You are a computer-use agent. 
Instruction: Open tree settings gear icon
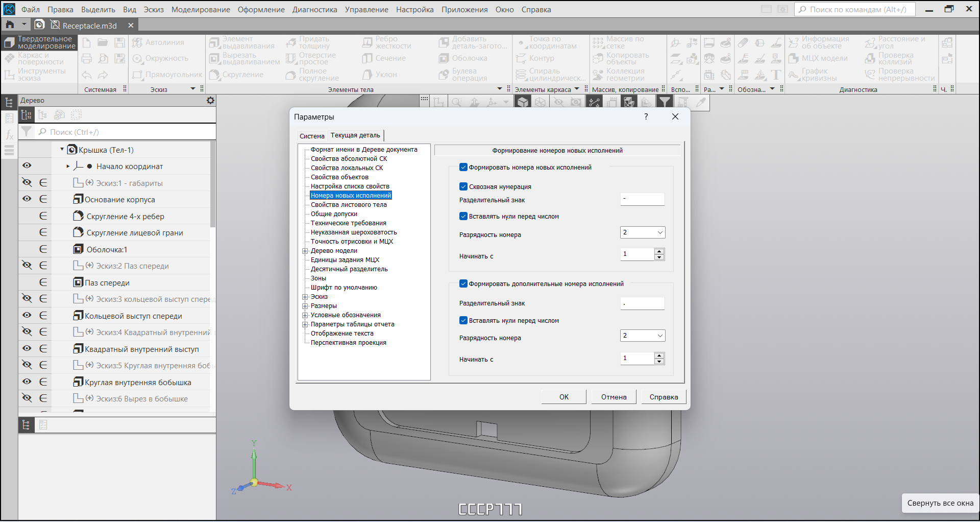tap(210, 101)
